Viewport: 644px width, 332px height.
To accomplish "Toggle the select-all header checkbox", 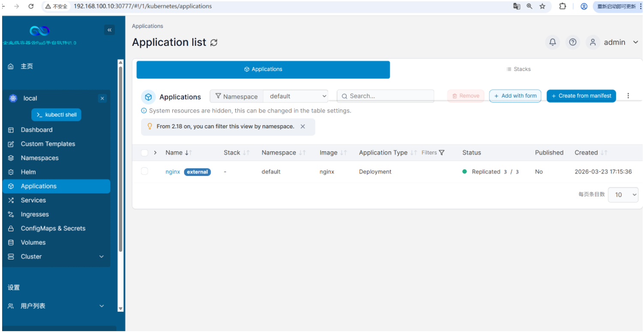I will click(144, 153).
